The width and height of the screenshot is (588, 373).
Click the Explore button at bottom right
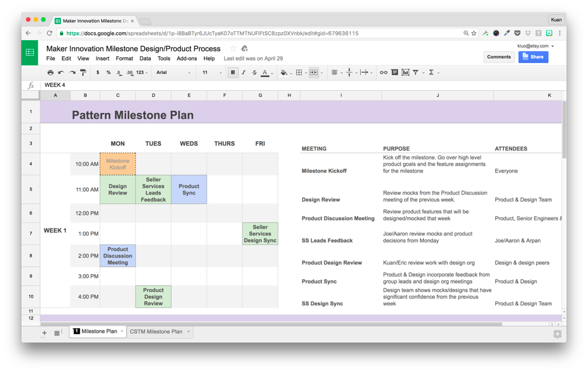[558, 334]
